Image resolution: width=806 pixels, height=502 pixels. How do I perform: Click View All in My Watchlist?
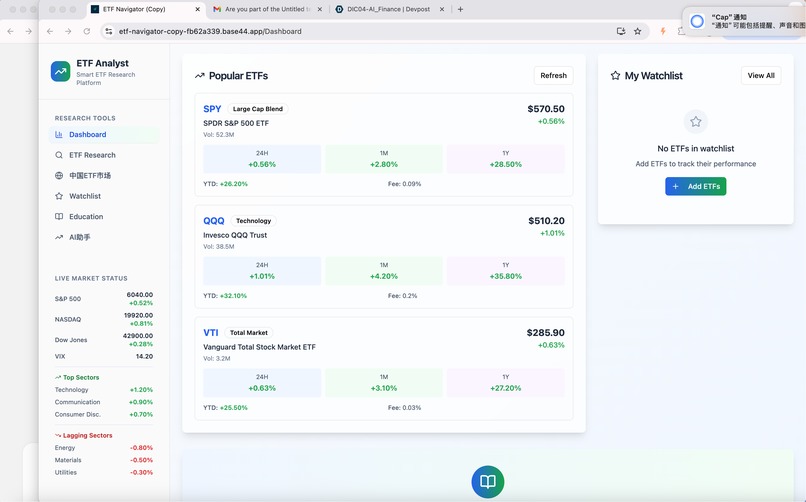click(761, 76)
